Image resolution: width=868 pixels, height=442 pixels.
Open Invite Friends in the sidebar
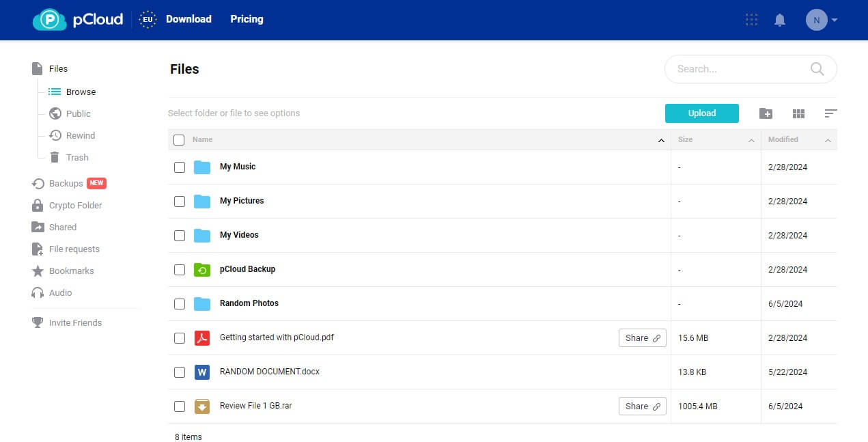point(75,322)
